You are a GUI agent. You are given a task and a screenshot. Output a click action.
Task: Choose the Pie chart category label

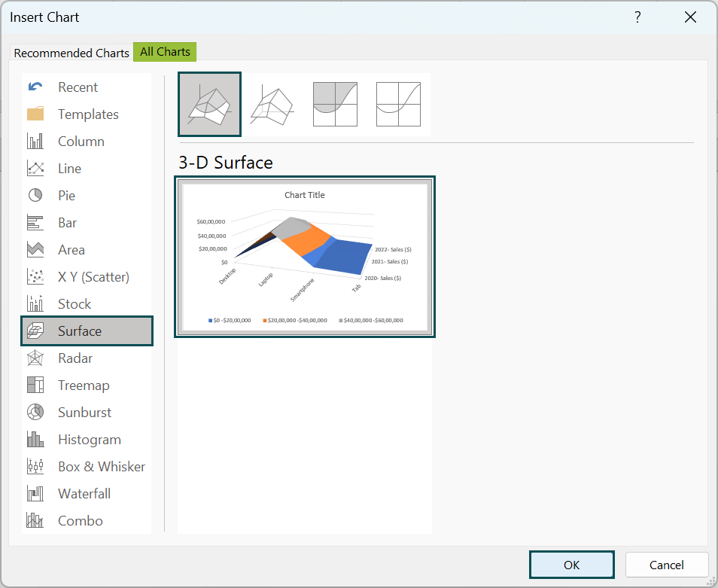(x=66, y=196)
